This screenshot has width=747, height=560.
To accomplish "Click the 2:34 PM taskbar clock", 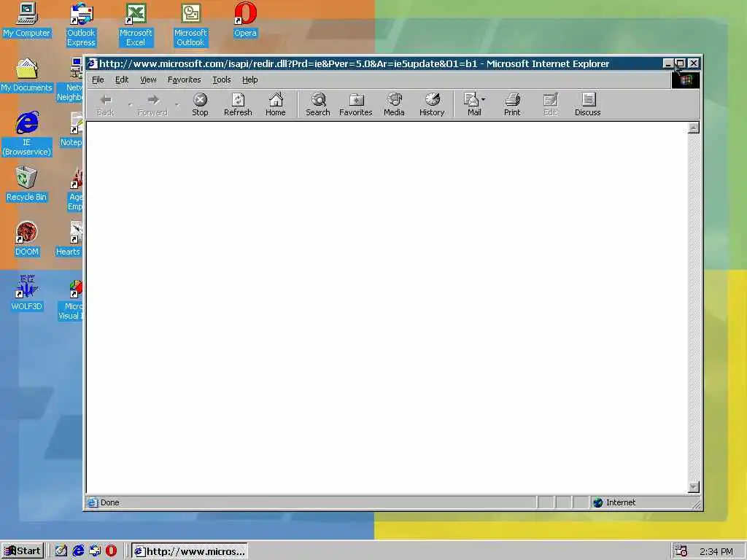I will click(x=716, y=551).
